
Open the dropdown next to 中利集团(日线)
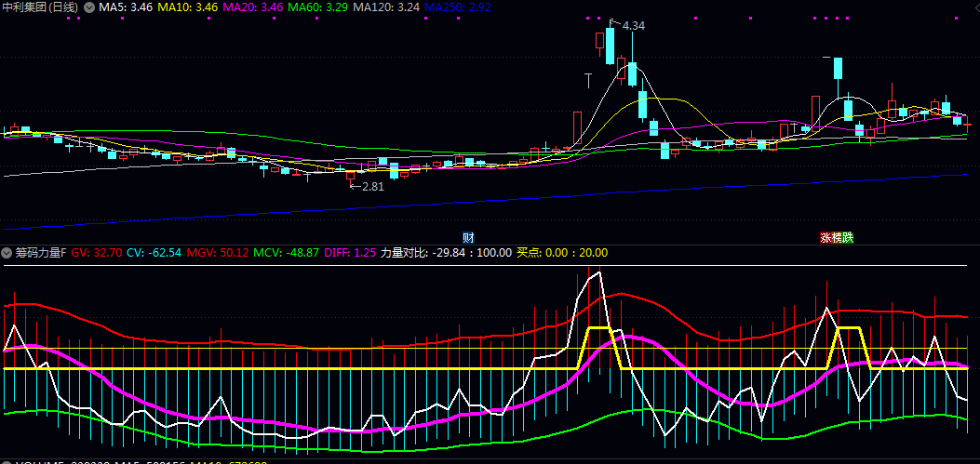[x=88, y=7]
